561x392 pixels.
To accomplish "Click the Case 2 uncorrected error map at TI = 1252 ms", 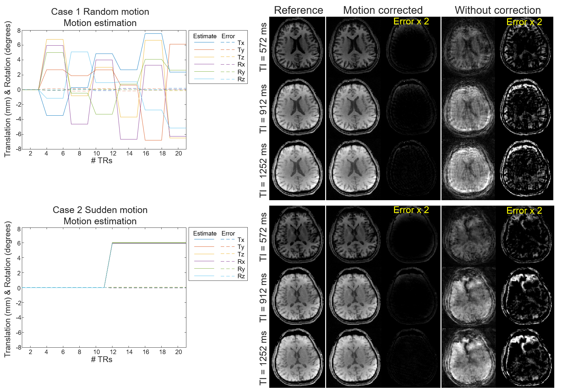I will (525, 357).
